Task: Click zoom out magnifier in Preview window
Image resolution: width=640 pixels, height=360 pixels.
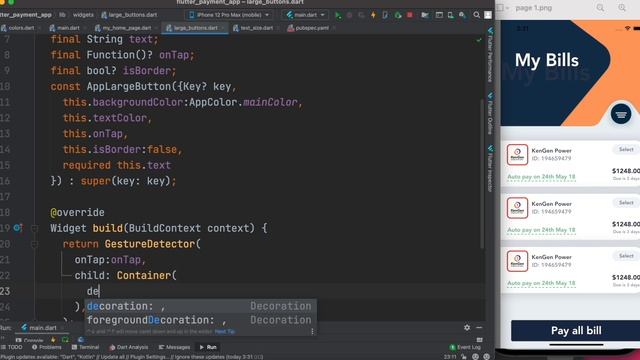Action: pyautogui.click(x=600, y=8)
